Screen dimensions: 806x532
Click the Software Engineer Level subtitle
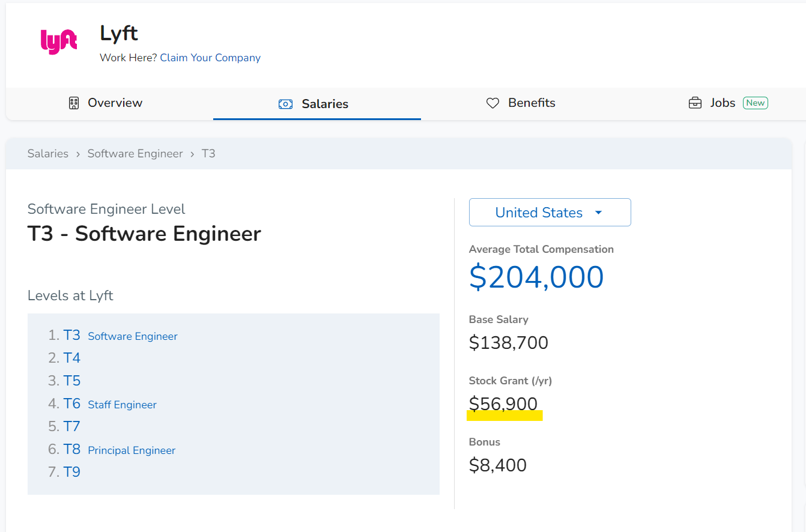click(106, 209)
